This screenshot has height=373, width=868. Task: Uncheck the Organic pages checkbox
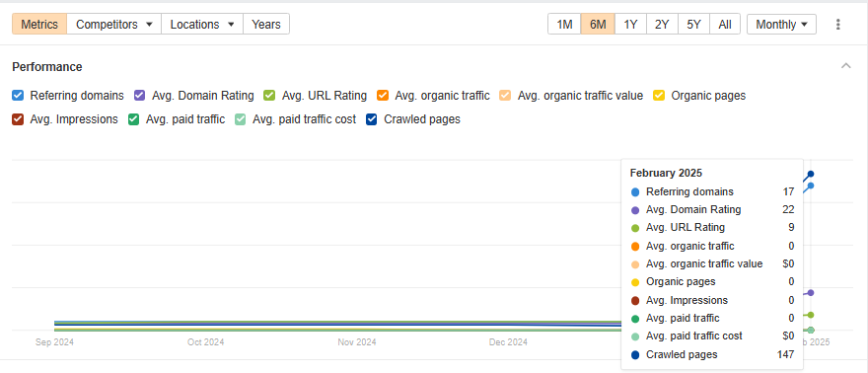point(659,95)
